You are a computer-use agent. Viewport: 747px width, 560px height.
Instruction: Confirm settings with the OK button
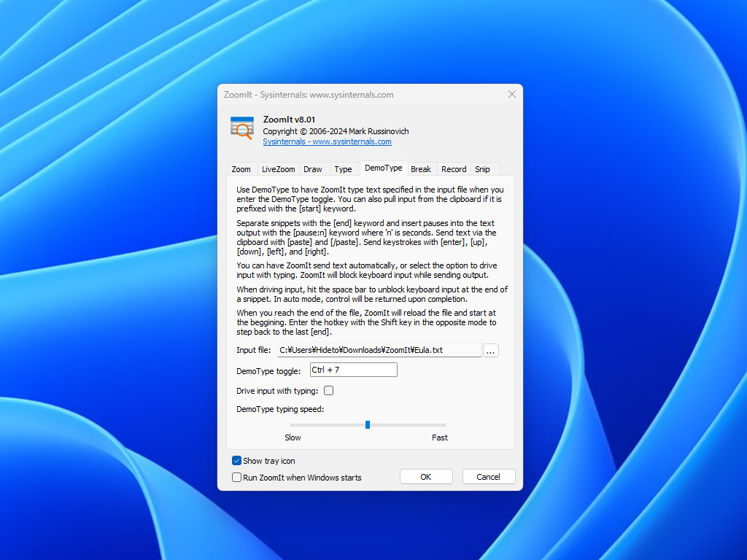(426, 476)
